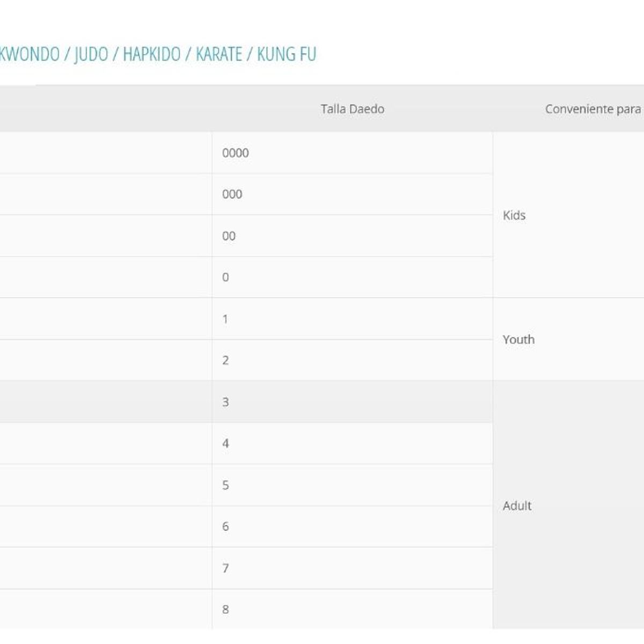Click the size 00 table cell
The height and width of the screenshot is (644, 644).
pos(229,236)
